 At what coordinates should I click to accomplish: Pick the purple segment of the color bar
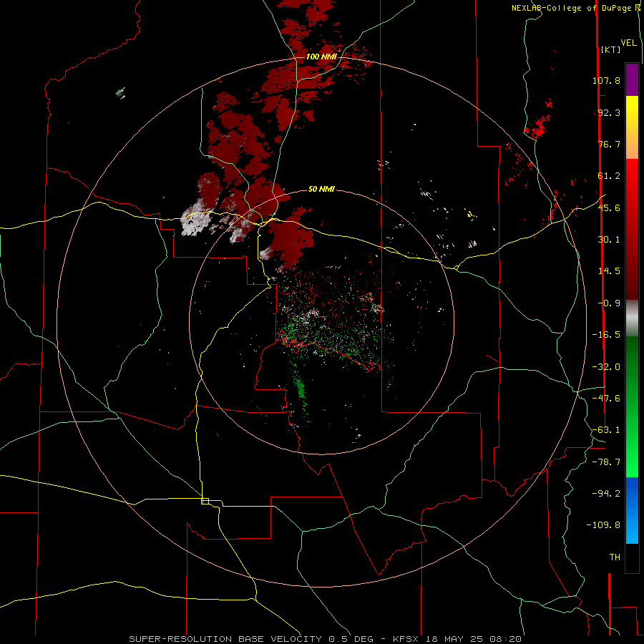tap(632, 79)
